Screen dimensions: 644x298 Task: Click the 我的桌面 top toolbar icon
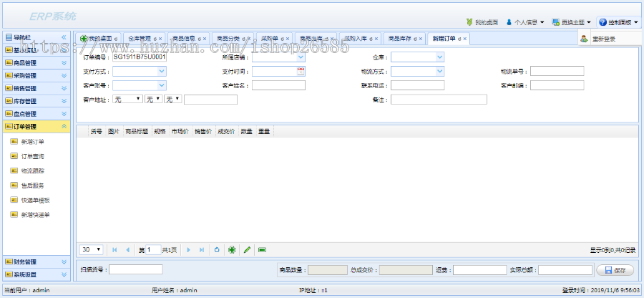[469, 21]
